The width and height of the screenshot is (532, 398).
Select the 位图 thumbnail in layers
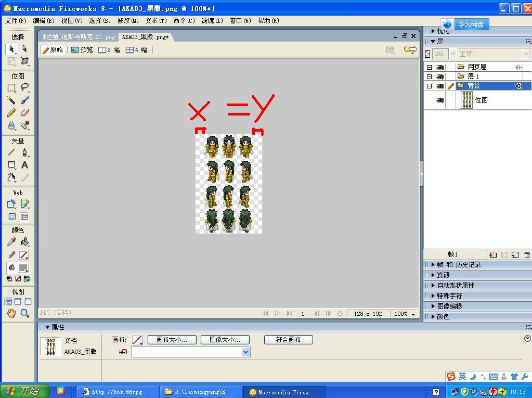(467, 100)
